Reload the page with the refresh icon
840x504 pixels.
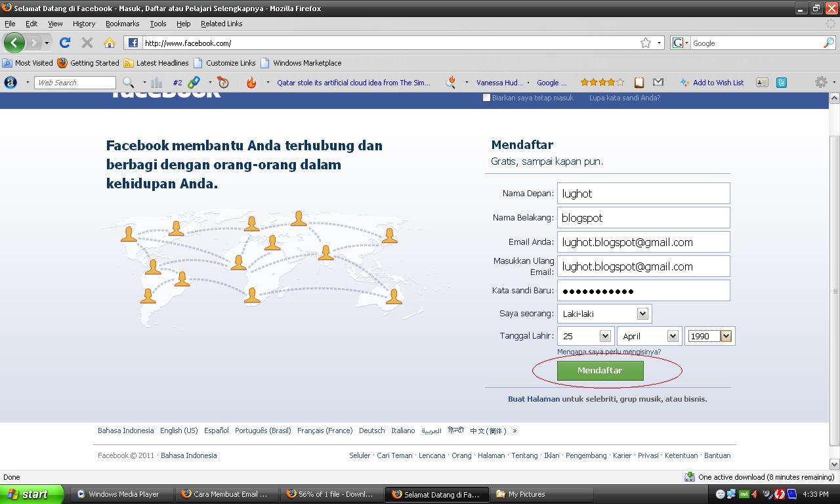pos(65,43)
